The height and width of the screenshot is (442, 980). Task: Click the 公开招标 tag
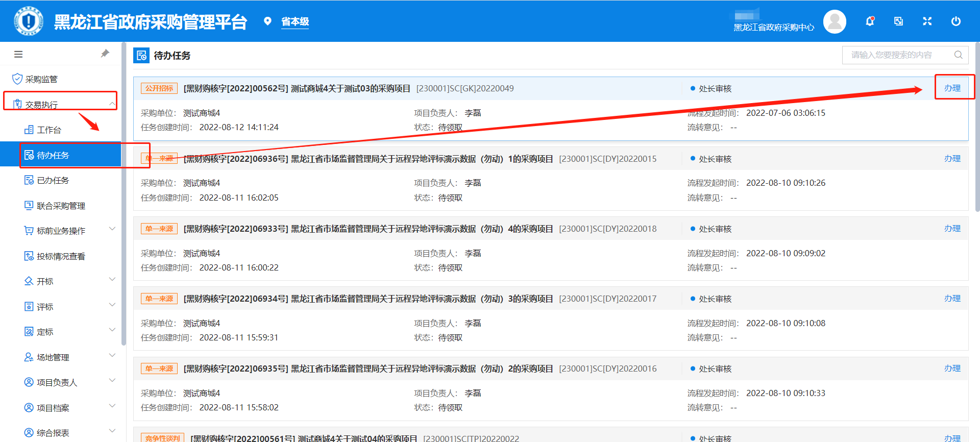tap(159, 88)
